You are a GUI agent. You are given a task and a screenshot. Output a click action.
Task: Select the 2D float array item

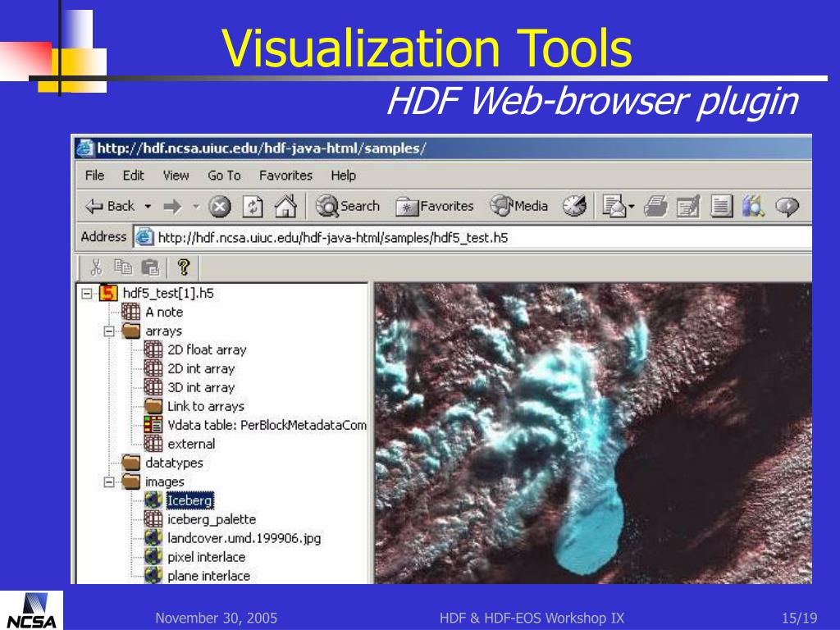207,349
